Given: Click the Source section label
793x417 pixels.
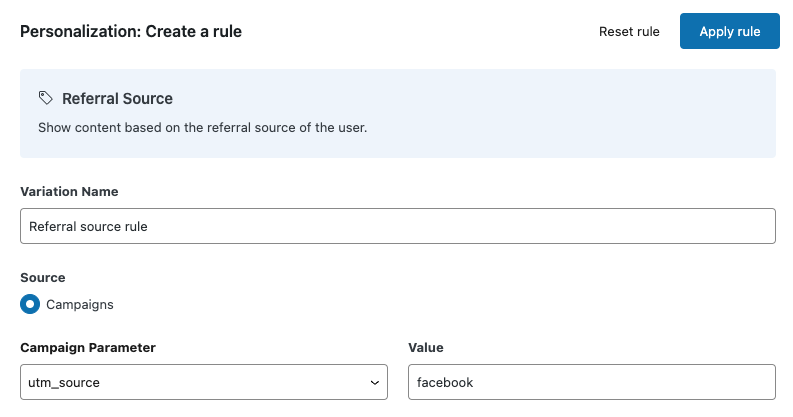Looking at the screenshot, I should coord(43,277).
